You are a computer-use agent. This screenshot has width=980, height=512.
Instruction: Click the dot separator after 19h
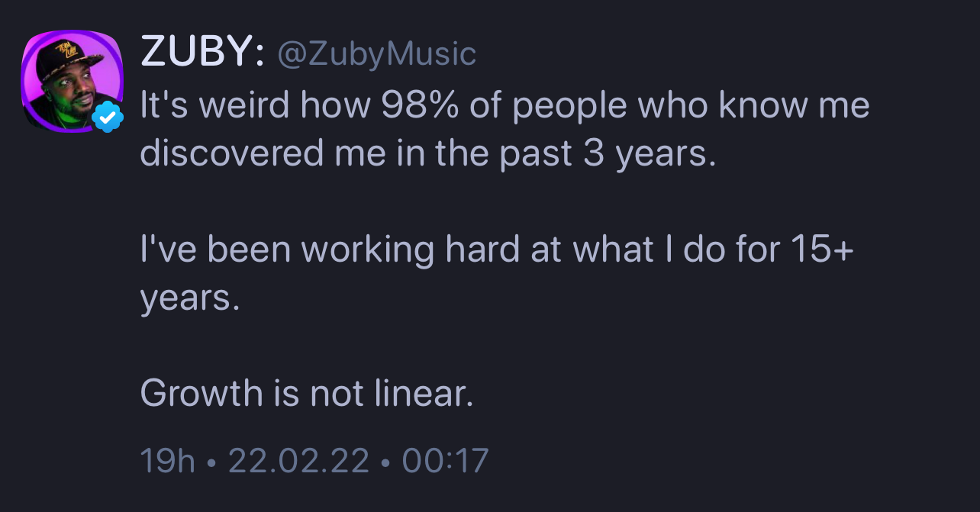pyautogui.click(x=211, y=462)
